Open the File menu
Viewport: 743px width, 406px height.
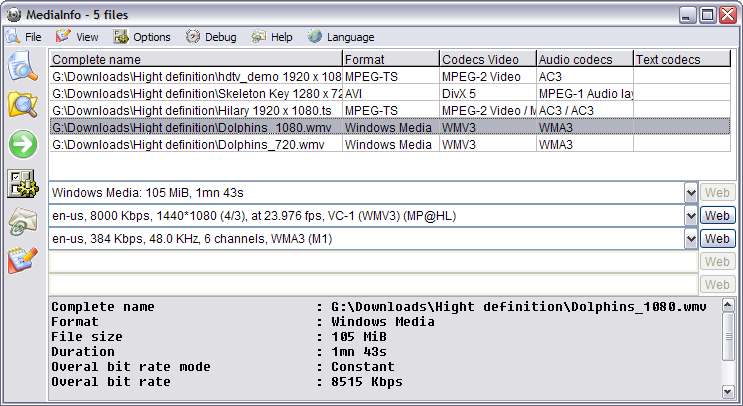coord(24,37)
